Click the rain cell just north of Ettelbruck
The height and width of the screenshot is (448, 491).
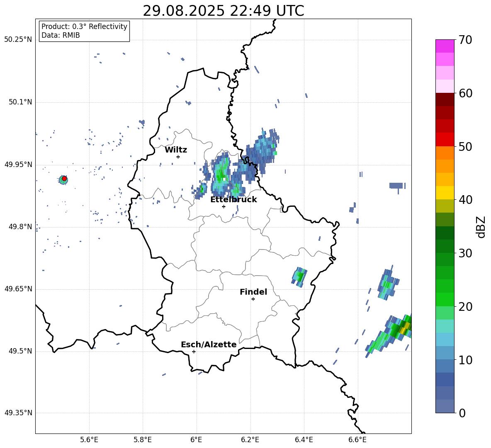pos(221,174)
